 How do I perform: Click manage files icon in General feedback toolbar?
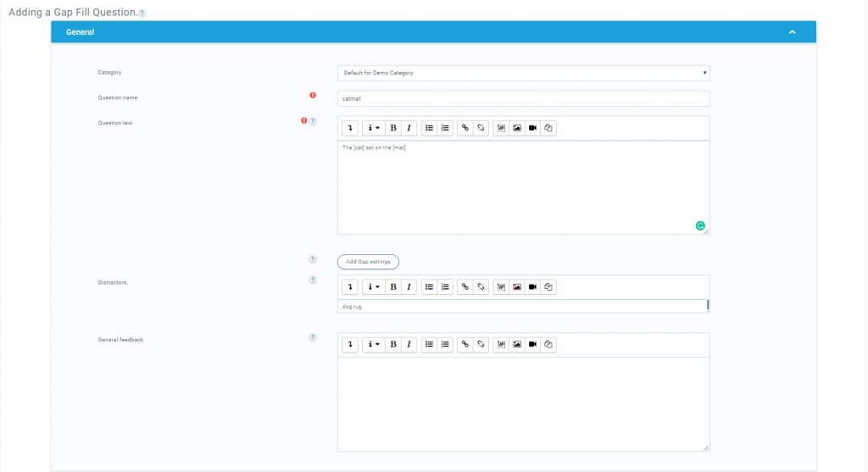tap(548, 345)
